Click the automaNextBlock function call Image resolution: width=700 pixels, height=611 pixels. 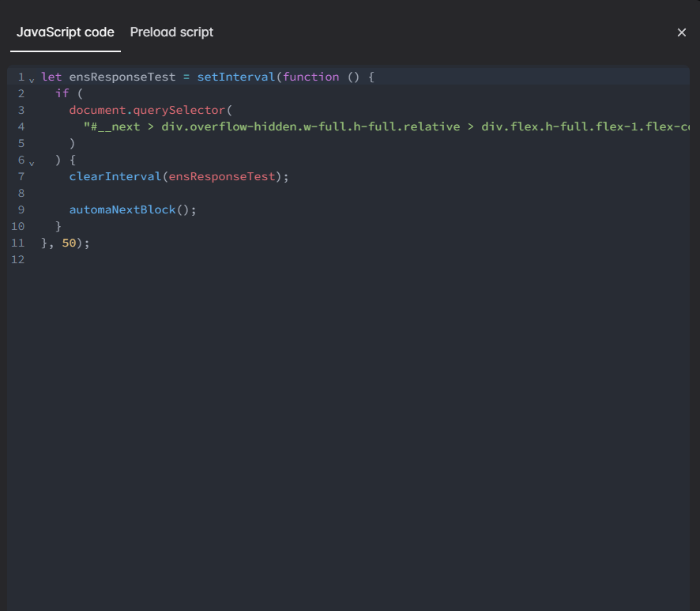[122, 209]
